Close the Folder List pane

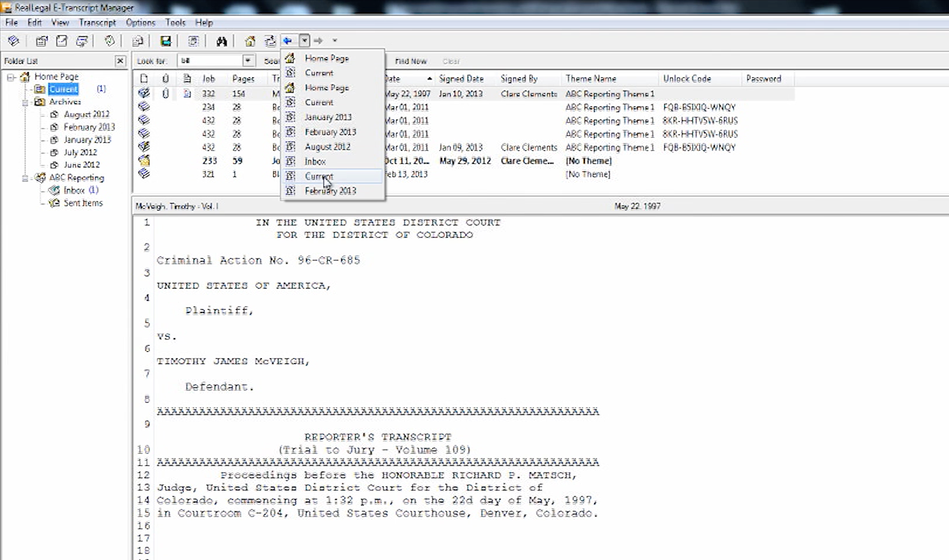point(120,61)
